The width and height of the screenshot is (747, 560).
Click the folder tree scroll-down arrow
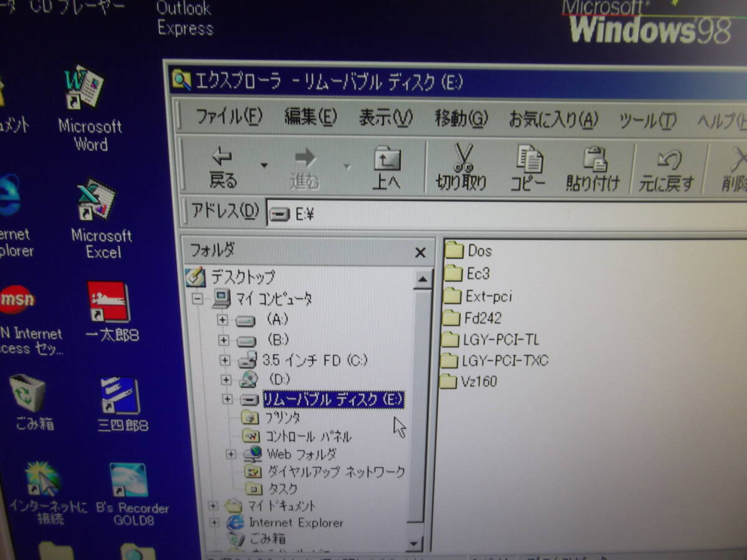tap(415, 543)
